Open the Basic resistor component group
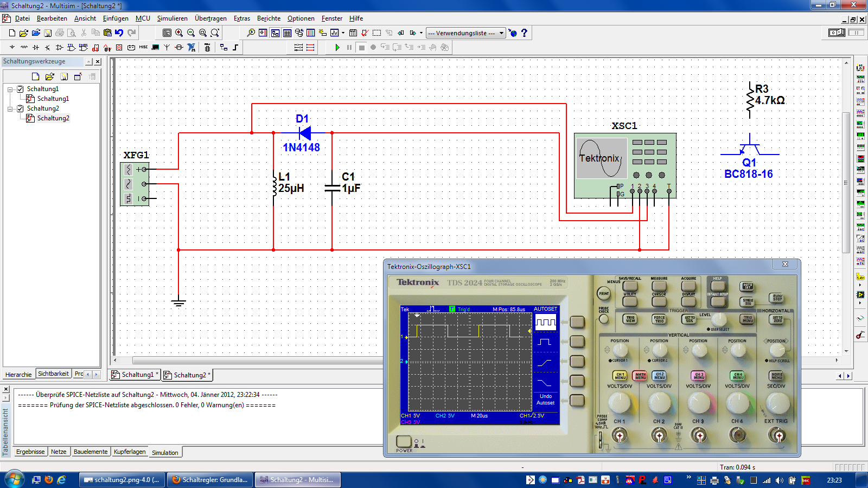The width and height of the screenshot is (868, 488). tap(24, 48)
